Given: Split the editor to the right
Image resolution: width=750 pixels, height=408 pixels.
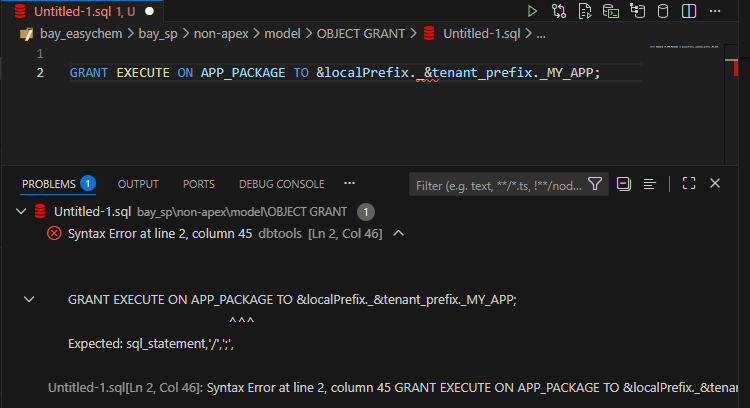Looking at the screenshot, I should [x=689, y=11].
